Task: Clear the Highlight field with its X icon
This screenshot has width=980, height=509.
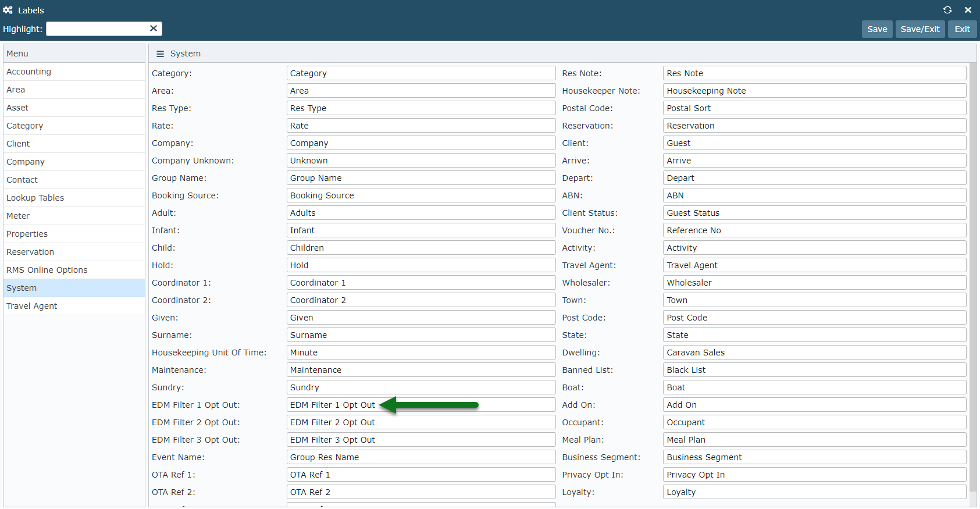Action: click(x=154, y=29)
